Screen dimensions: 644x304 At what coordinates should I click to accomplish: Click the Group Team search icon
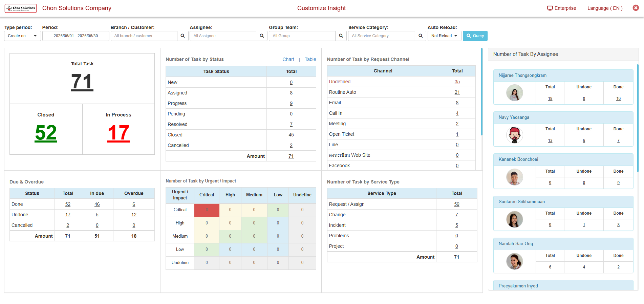point(341,36)
